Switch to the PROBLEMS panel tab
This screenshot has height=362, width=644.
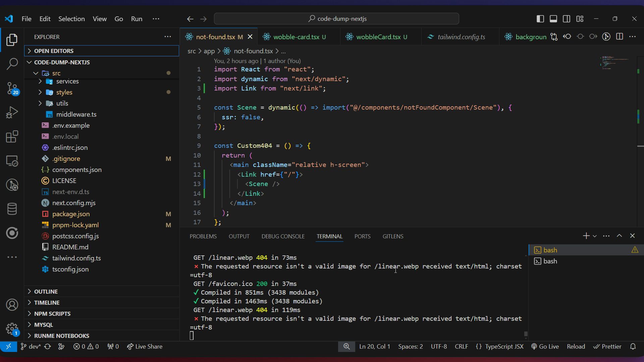click(x=203, y=236)
